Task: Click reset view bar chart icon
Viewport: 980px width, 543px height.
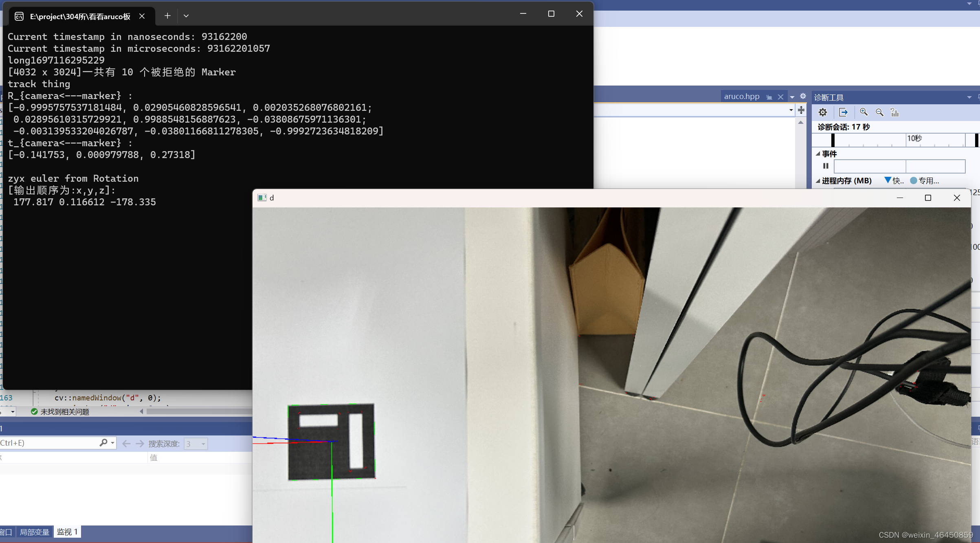Action: point(894,112)
